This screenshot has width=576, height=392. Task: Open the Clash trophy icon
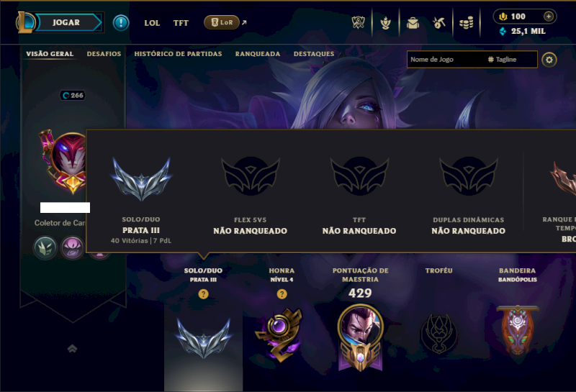[358, 23]
